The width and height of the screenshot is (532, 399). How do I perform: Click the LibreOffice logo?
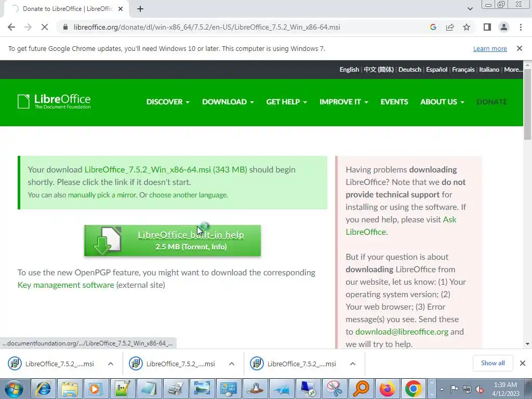[x=54, y=101]
